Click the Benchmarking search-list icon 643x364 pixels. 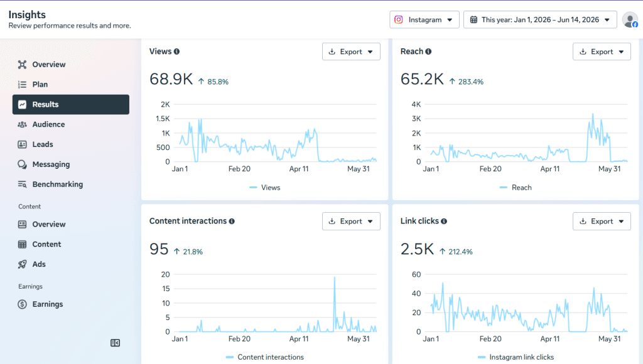(22, 185)
